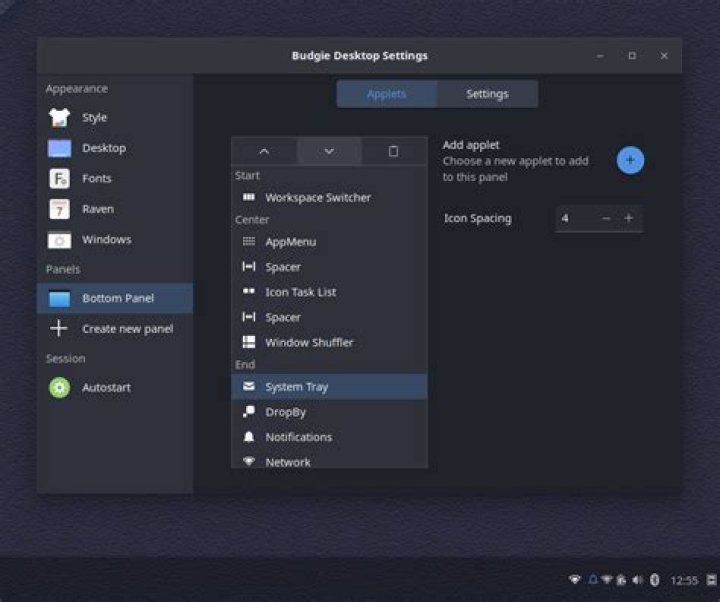Select the Workspace Switcher applet
Screen dimensions: 720x602
329,197
